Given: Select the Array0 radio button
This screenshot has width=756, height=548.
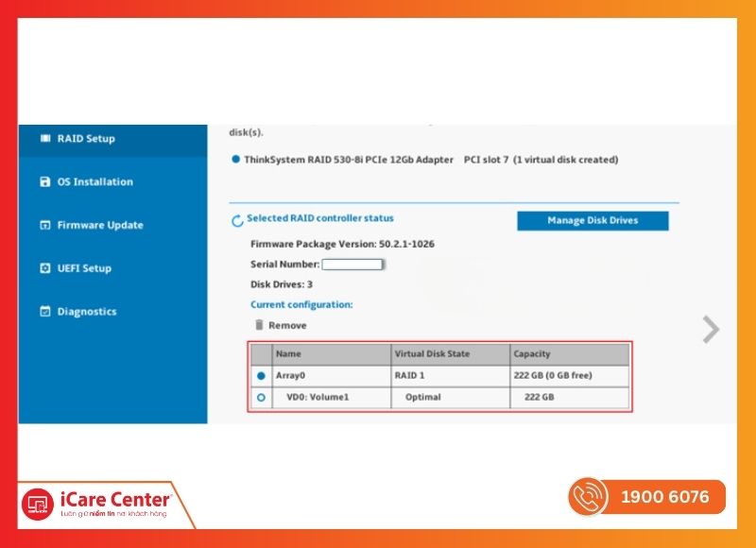Looking at the screenshot, I should pos(261,376).
